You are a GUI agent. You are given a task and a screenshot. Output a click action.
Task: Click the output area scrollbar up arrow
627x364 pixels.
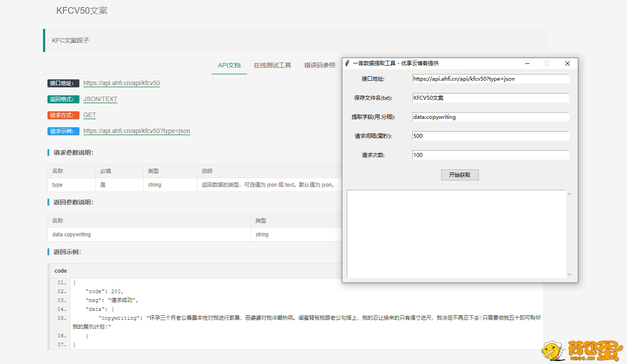[570, 194]
